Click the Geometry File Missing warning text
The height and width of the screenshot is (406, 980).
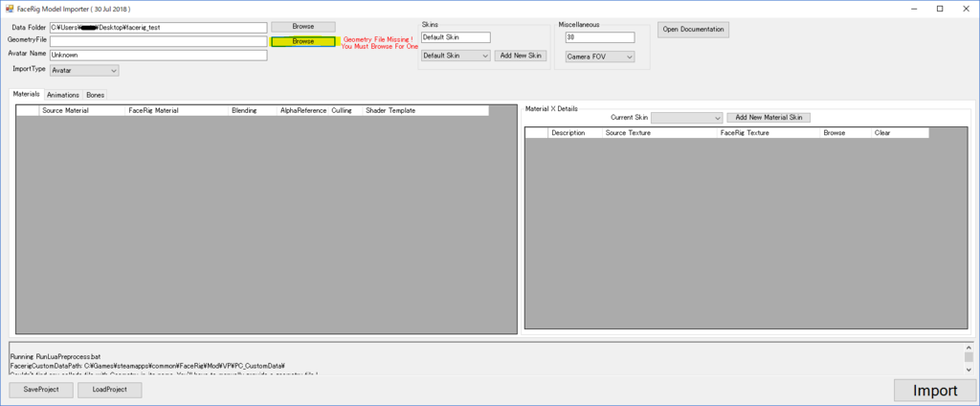pyautogui.click(x=379, y=42)
